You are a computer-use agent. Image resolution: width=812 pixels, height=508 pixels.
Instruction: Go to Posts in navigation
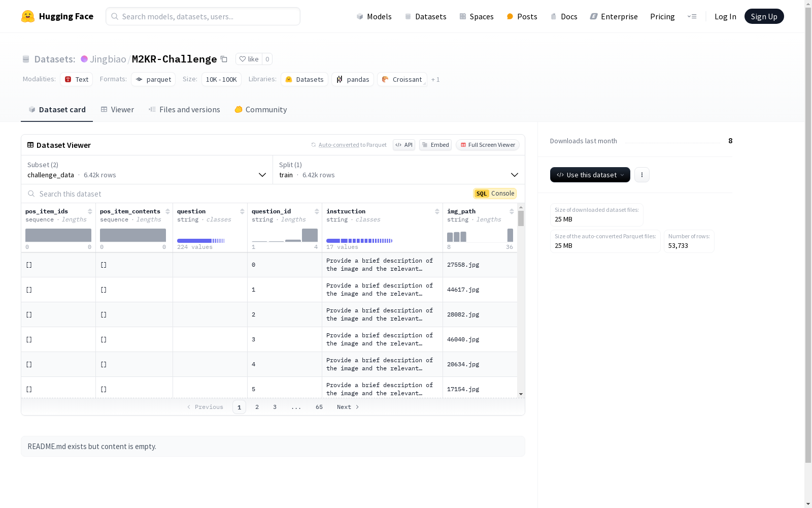point(522,16)
